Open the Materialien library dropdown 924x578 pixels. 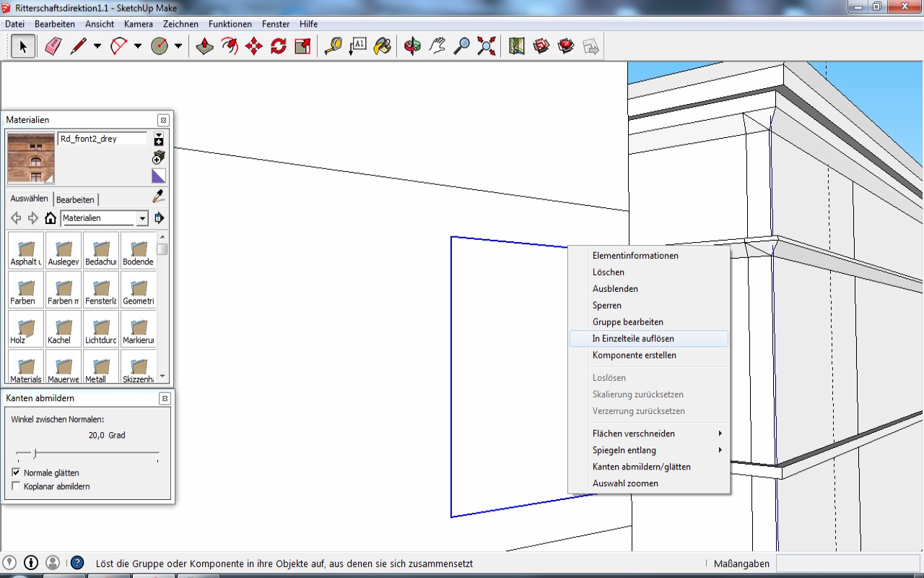pos(142,218)
